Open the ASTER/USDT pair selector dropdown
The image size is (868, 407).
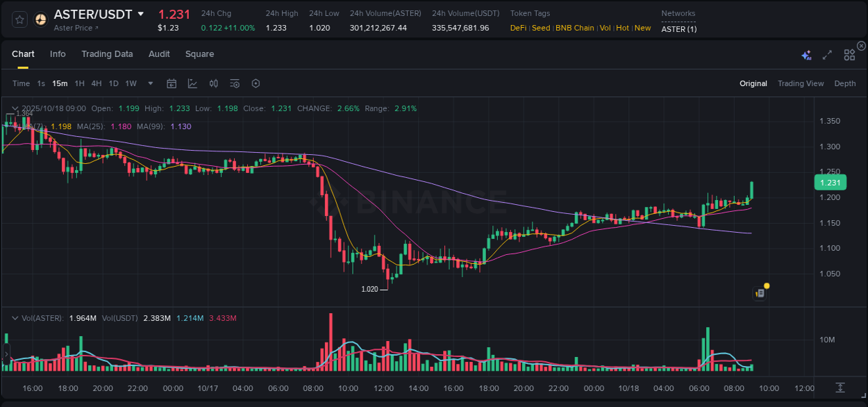(142, 14)
